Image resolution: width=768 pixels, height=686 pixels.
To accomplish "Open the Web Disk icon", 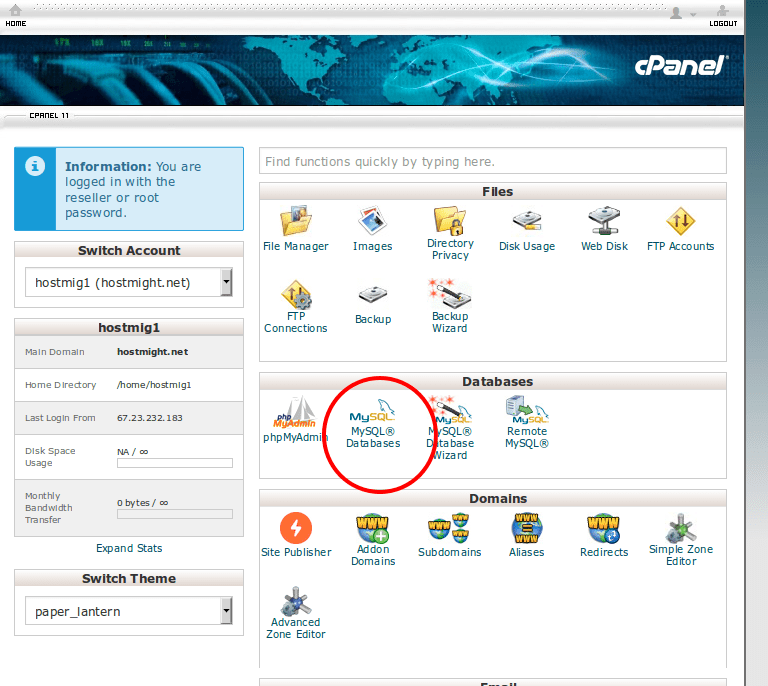I will 604,220.
